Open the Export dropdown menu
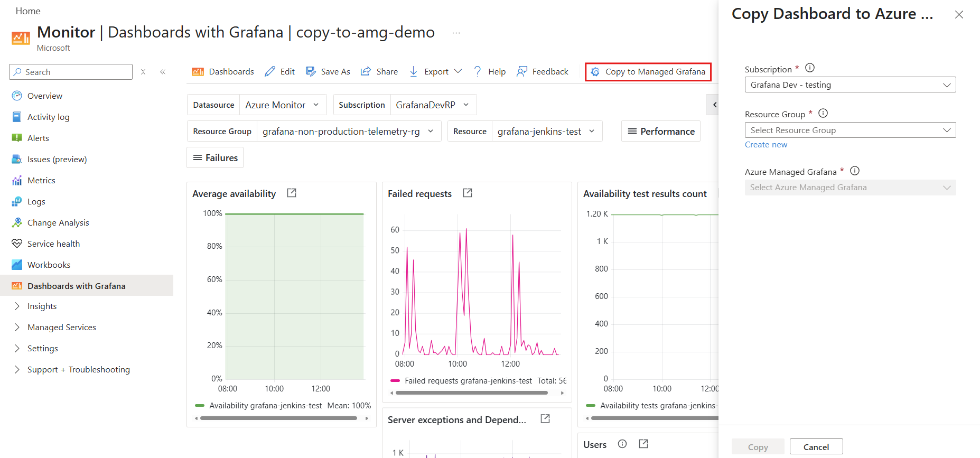 pos(436,71)
